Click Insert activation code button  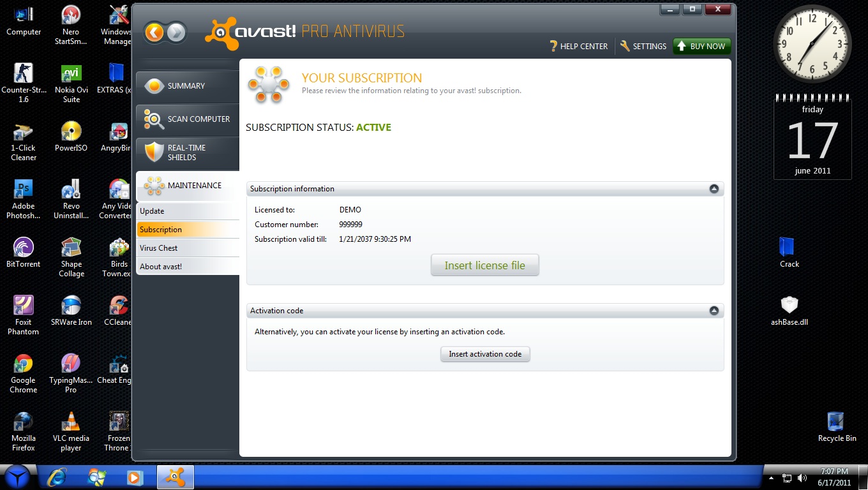[485, 354]
